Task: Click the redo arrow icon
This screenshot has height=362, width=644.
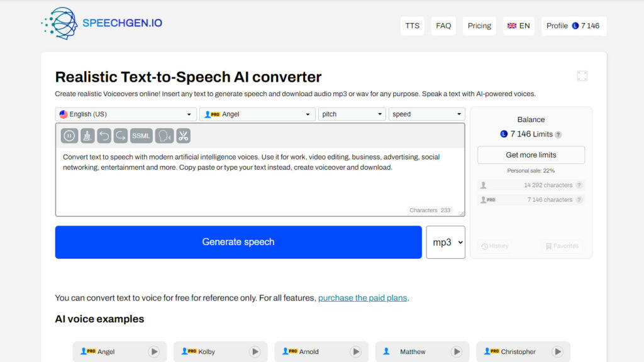Action: click(120, 136)
